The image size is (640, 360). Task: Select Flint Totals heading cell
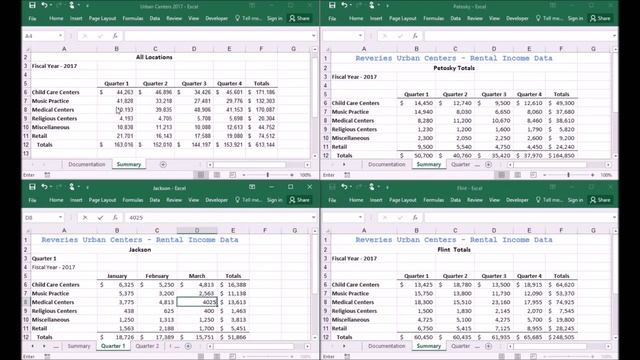454,250
